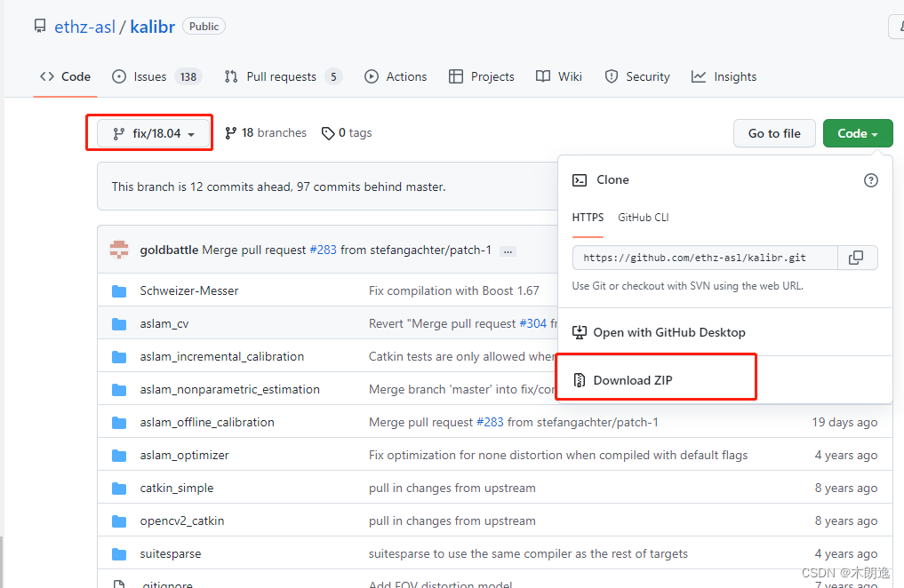Click goldbattle's avatar image
Image resolution: width=904 pixels, height=588 pixels.
[x=119, y=250]
